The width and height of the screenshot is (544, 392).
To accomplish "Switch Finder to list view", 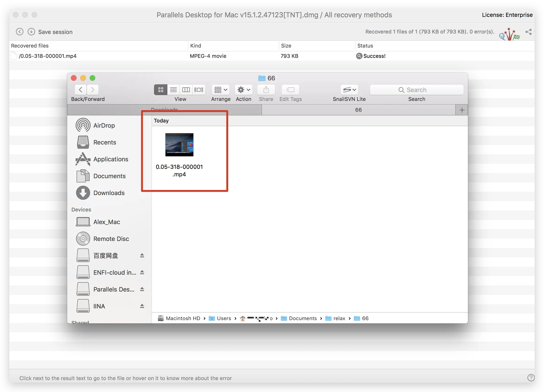I will pos(173,90).
